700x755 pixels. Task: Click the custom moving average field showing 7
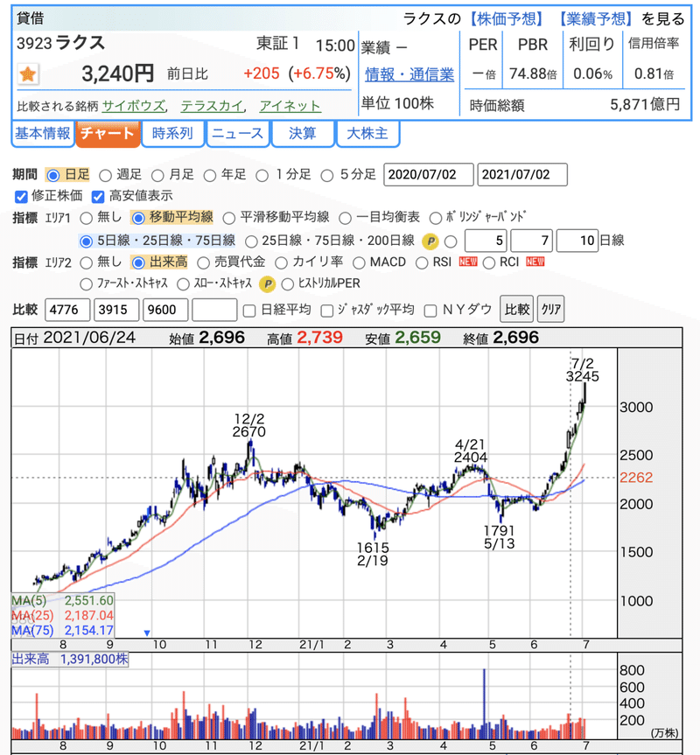(x=531, y=241)
